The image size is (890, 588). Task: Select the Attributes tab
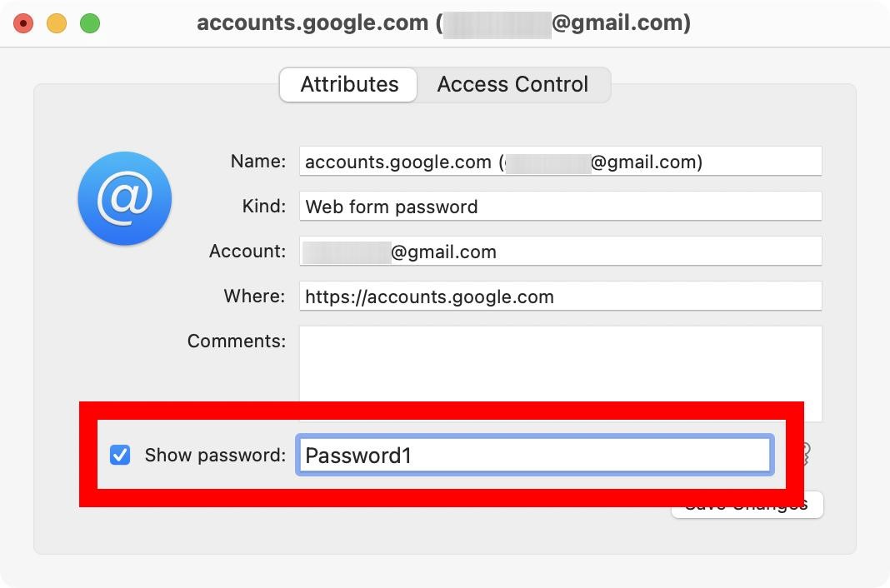click(x=348, y=84)
